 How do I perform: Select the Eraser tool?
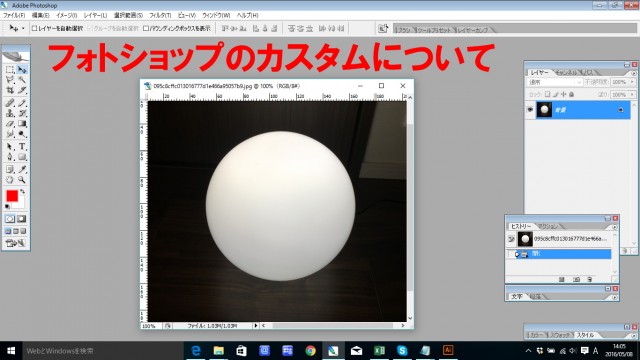(10, 124)
